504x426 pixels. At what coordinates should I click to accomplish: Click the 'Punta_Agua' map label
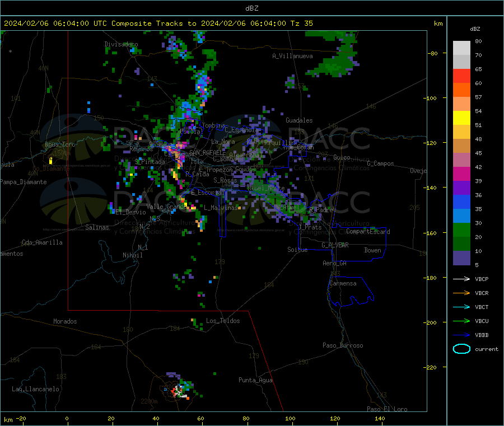(255, 380)
